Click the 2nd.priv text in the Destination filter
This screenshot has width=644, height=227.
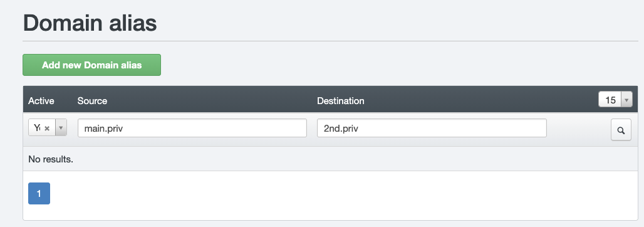[x=341, y=129]
